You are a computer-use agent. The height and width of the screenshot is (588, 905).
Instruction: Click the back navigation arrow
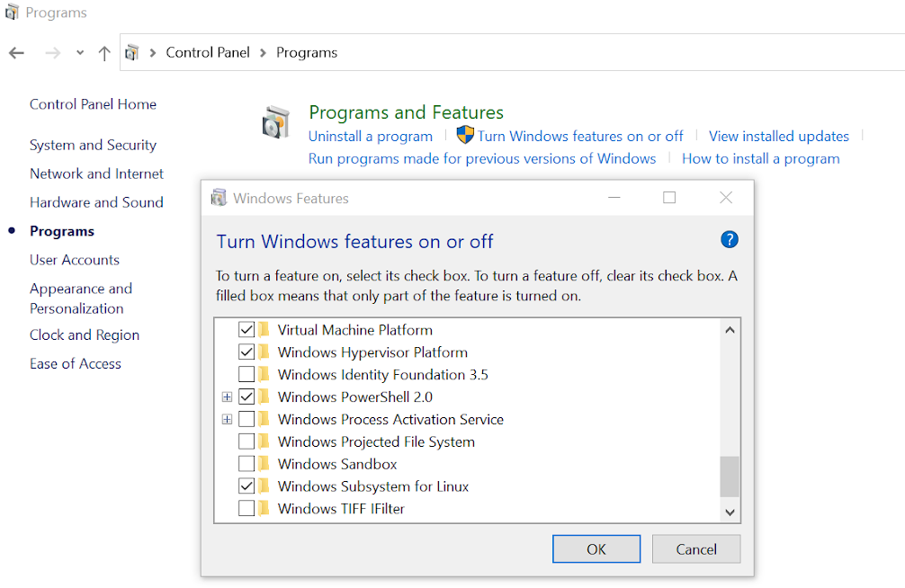click(15, 53)
